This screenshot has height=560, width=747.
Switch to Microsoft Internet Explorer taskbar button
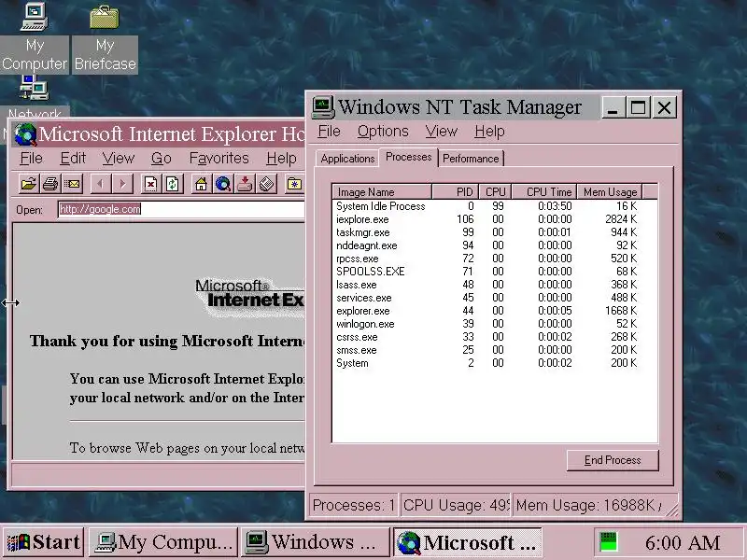pyautogui.click(x=468, y=542)
